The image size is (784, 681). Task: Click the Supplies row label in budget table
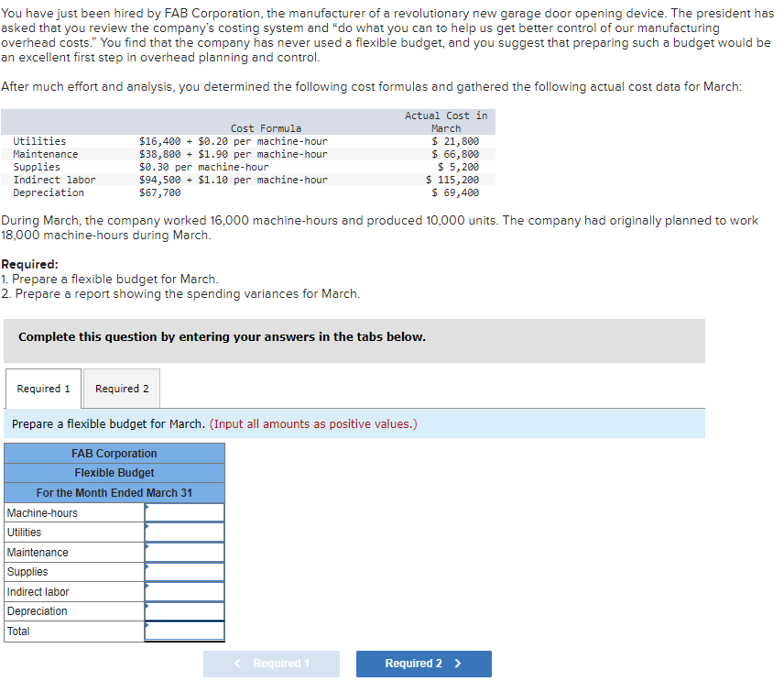pos(27,572)
